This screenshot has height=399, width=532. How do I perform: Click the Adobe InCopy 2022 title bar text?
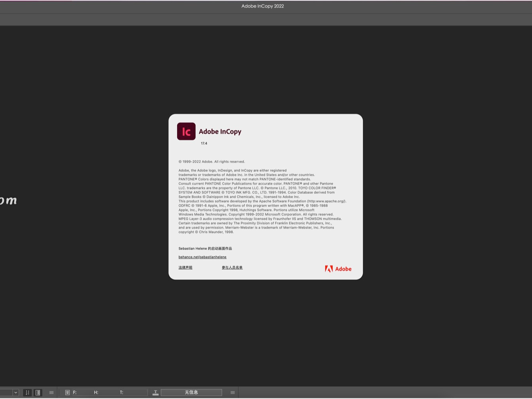tap(262, 6)
